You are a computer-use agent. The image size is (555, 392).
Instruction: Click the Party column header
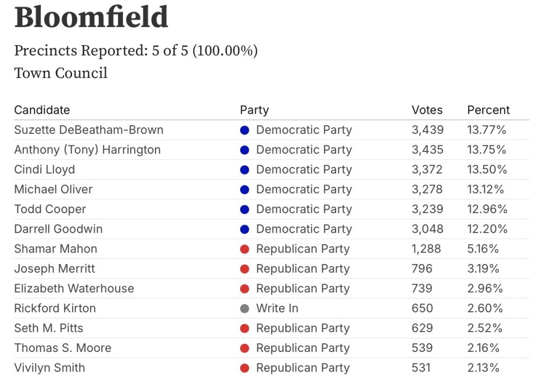[254, 110]
